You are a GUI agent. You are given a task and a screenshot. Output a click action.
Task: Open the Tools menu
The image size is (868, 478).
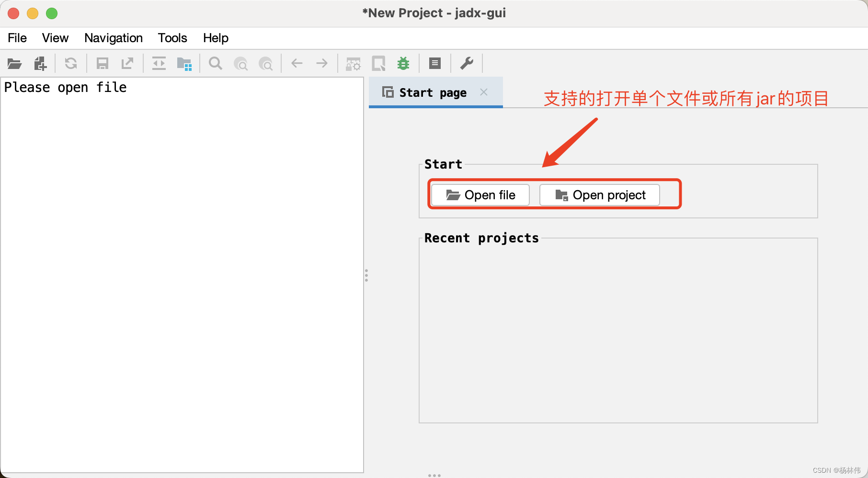click(172, 38)
